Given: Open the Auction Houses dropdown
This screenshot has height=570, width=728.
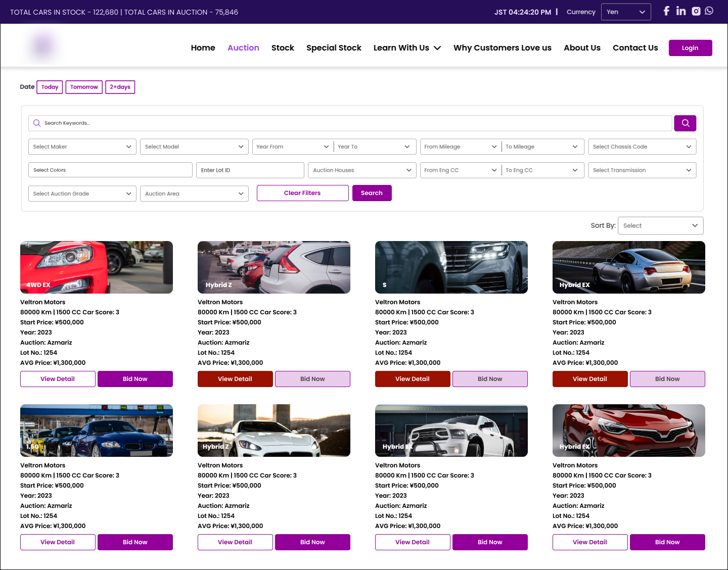Looking at the screenshot, I should pyautogui.click(x=362, y=170).
